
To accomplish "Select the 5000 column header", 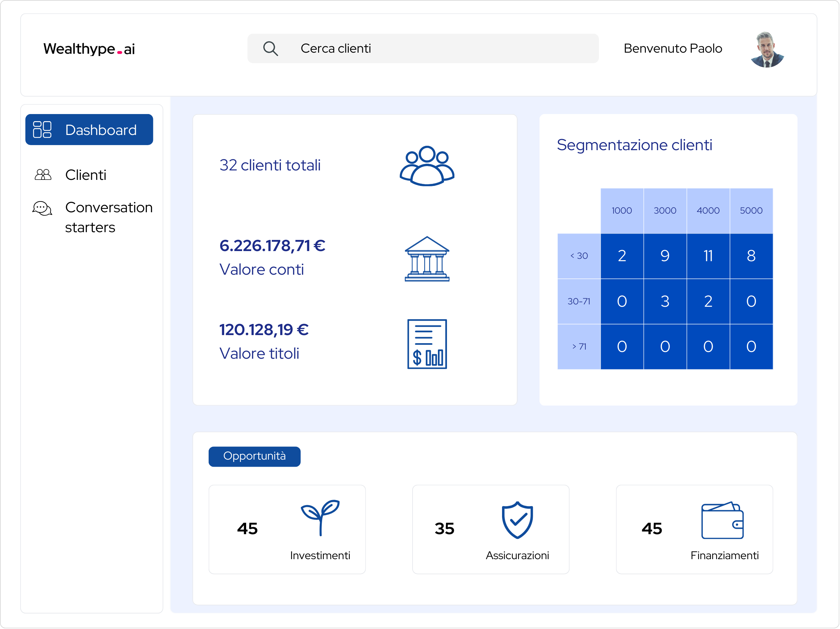I will coord(751,211).
